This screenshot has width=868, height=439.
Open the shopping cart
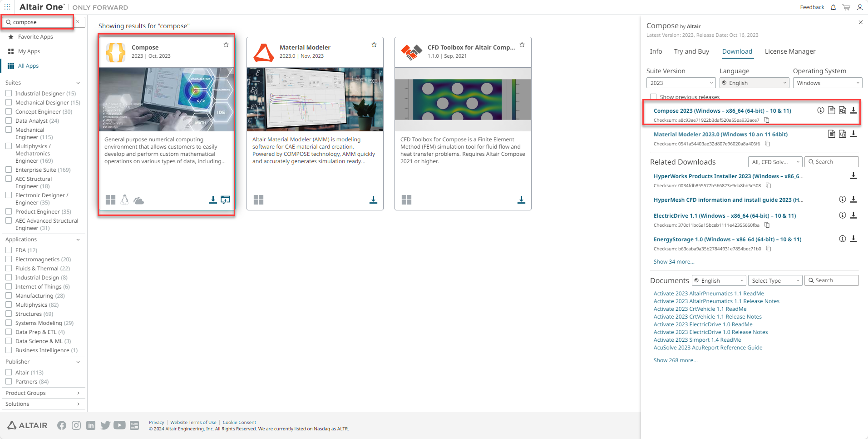coord(846,7)
